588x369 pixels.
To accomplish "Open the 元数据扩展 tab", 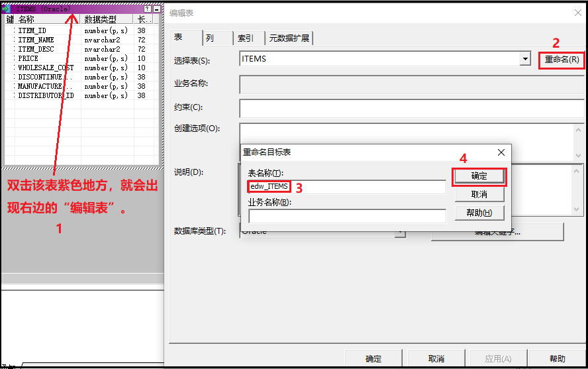I will point(289,38).
